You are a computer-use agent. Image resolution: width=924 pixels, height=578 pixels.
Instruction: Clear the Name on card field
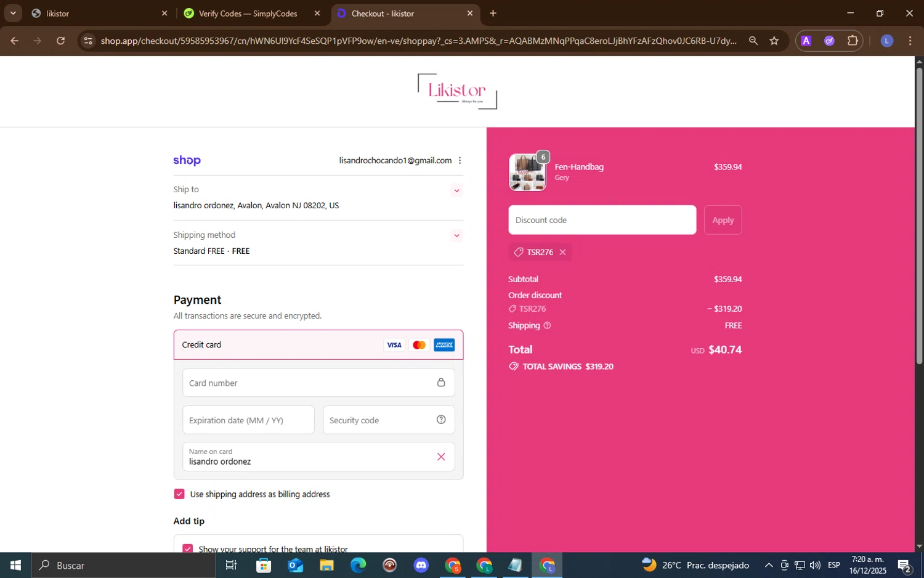pos(441,457)
